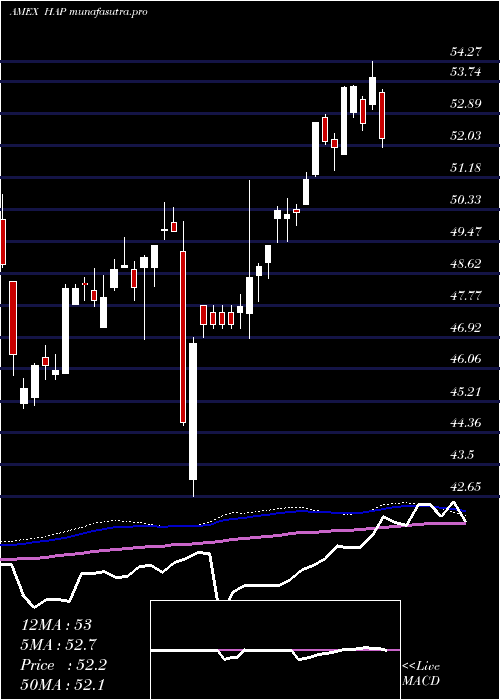The height and width of the screenshot is (700, 500).
Task: Click the 50.33 price level label
Action: tap(466, 200)
